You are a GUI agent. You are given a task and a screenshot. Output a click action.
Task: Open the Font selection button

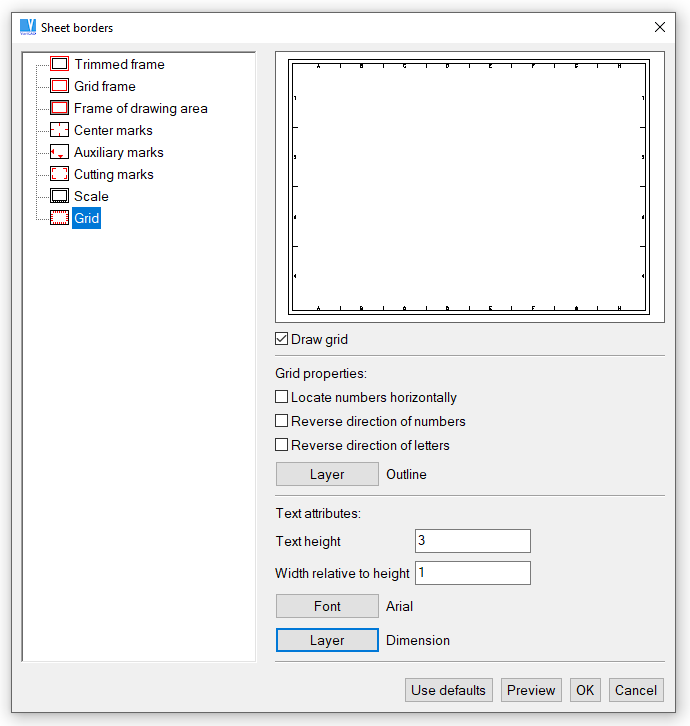327,606
